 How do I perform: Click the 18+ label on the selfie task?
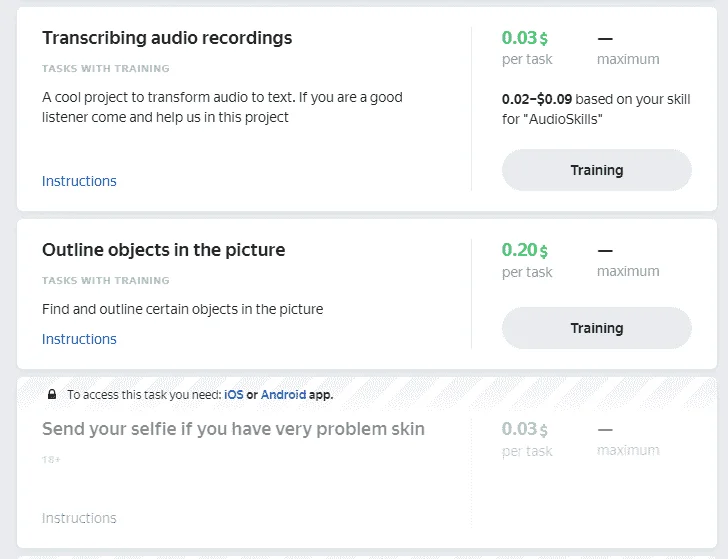(51, 460)
